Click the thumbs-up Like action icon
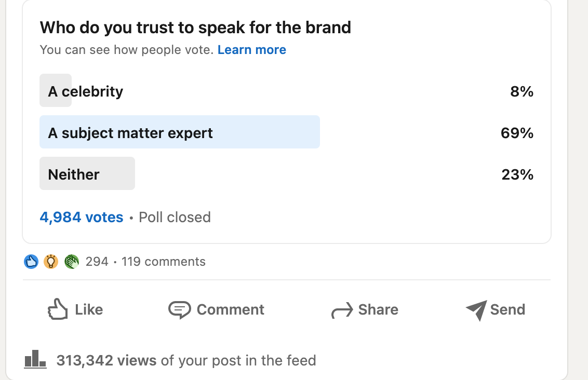Viewport: 588px width, 380px height. pyautogui.click(x=58, y=309)
